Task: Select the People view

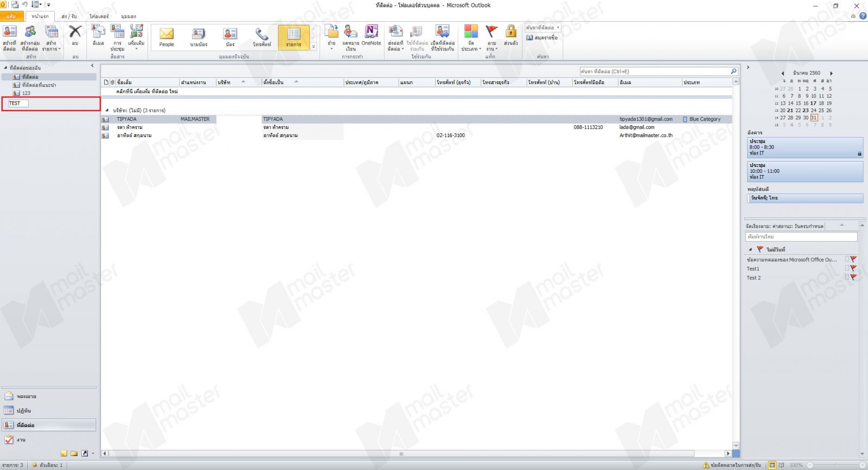Action: pyautogui.click(x=167, y=37)
